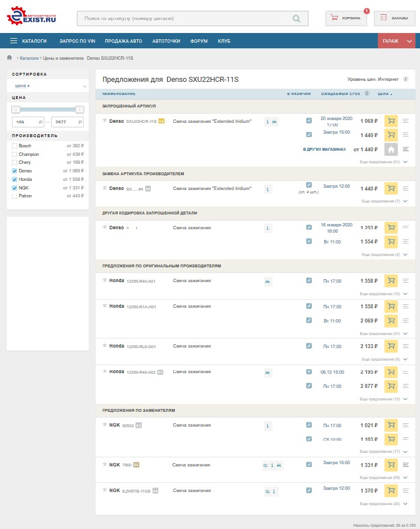Open Запрос по VIN menu
The height and width of the screenshot is (529, 420).
pyautogui.click(x=77, y=41)
